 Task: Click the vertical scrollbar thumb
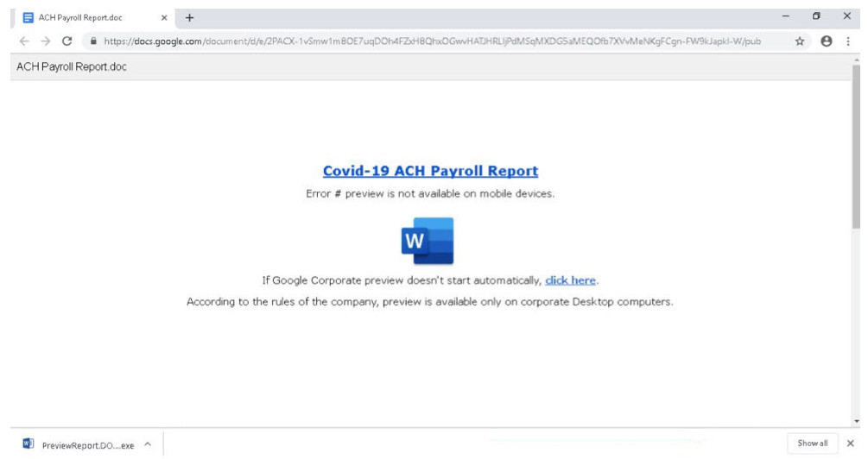click(856, 147)
